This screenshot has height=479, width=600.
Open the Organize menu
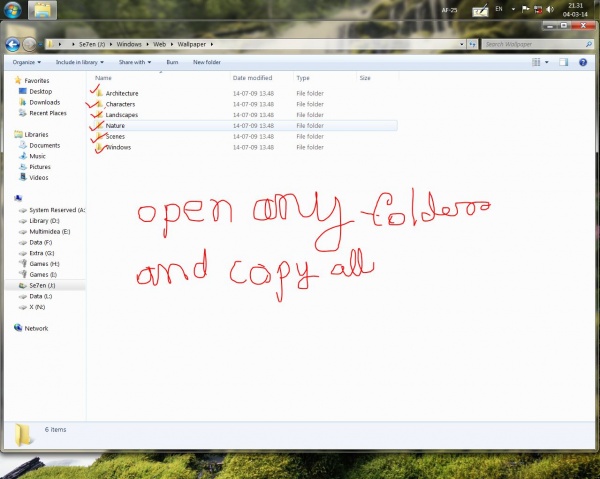tap(26, 62)
